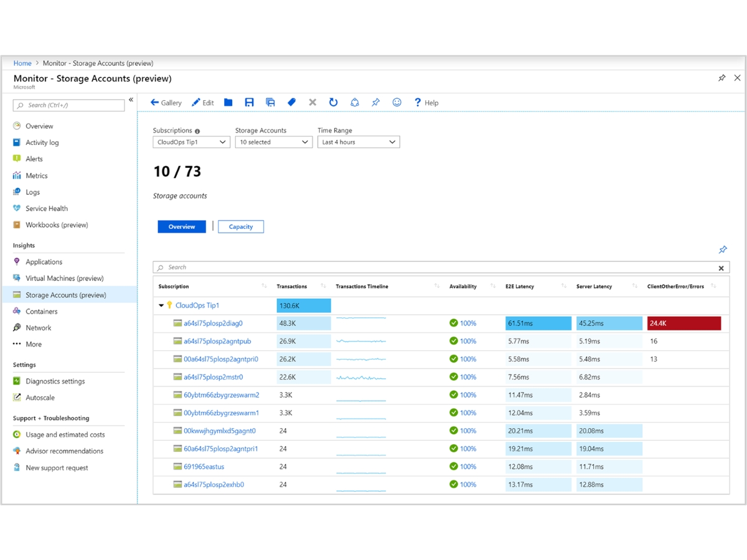Open Containers insights
Viewport: 747px width, 560px height.
coord(41,311)
